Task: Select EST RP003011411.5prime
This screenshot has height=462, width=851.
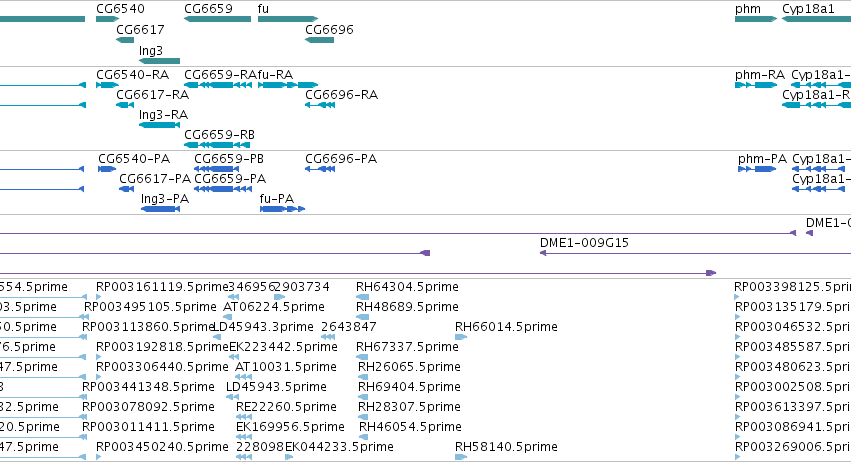Action: click(x=148, y=427)
